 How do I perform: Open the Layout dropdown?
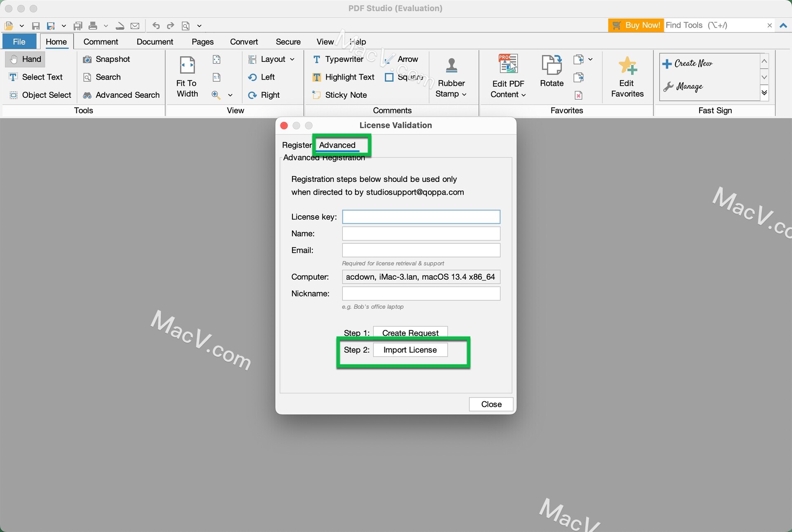[271, 59]
